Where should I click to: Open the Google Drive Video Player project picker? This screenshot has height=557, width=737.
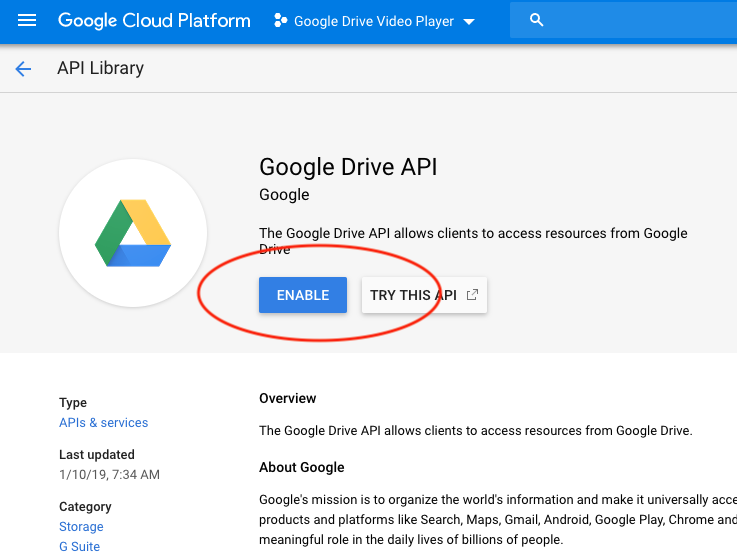pyautogui.click(x=374, y=22)
